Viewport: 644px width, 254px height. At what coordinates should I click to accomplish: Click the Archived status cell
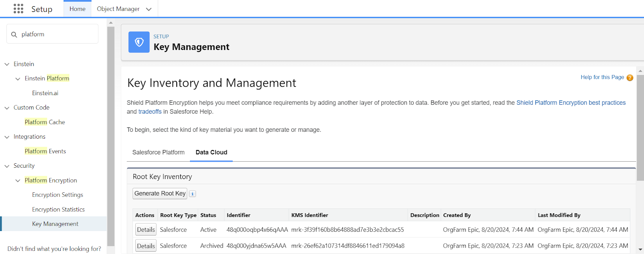pyautogui.click(x=212, y=246)
